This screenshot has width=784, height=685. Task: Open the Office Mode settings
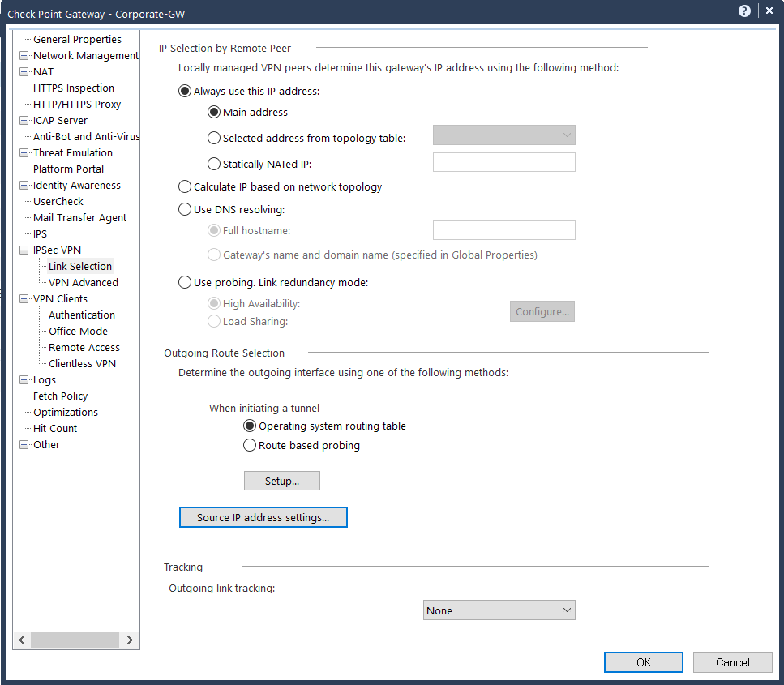[x=78, y=331]
